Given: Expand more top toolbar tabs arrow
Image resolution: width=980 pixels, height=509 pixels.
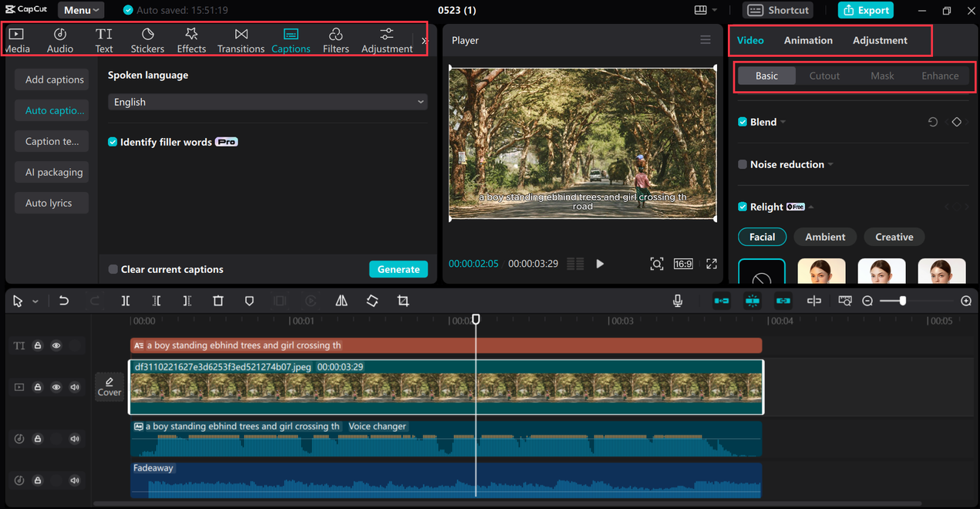Looking at the screenshot, I should (424, 41).
